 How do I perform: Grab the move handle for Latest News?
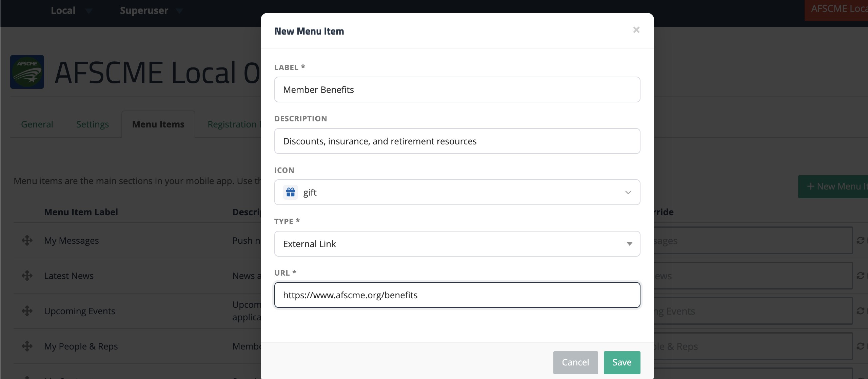pyautogui.click(x=27, y=276)
